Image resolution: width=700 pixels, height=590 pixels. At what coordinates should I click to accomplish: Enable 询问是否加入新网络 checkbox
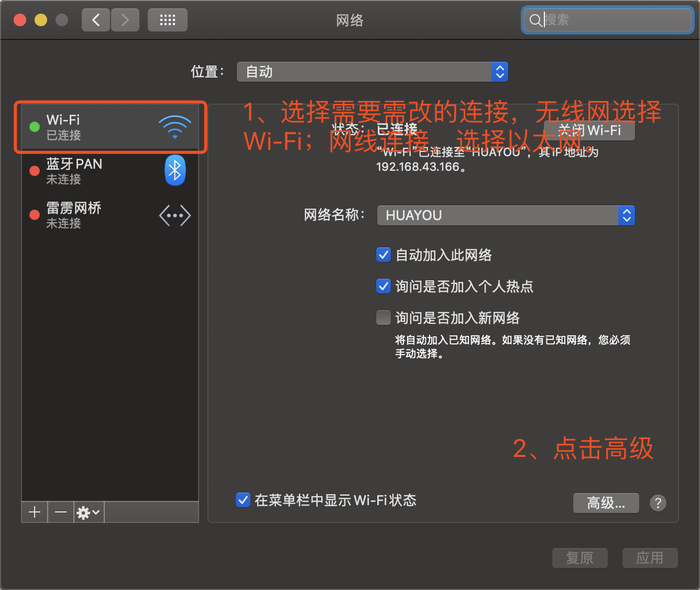coord(384,318)
